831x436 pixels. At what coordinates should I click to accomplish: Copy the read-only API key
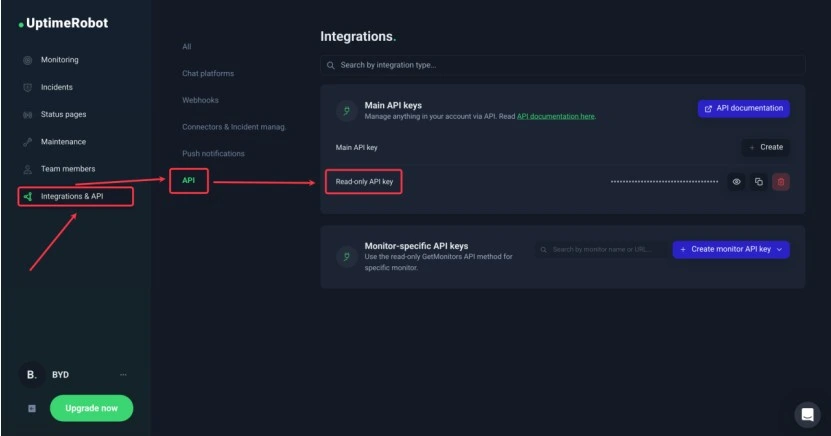pyautogui.click(x=759, y=182)
